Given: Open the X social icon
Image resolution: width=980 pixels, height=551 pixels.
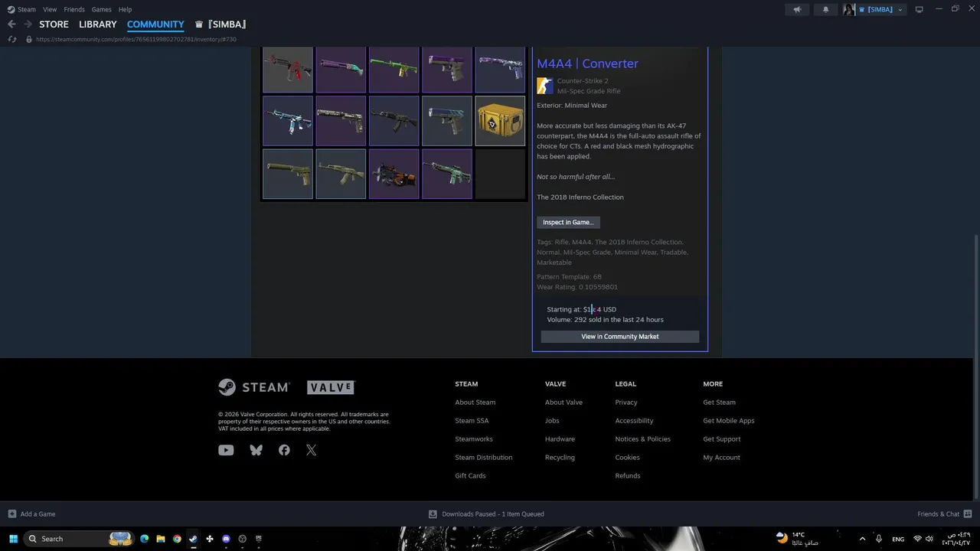Looking at the screenshot, I should pos(311,450).
